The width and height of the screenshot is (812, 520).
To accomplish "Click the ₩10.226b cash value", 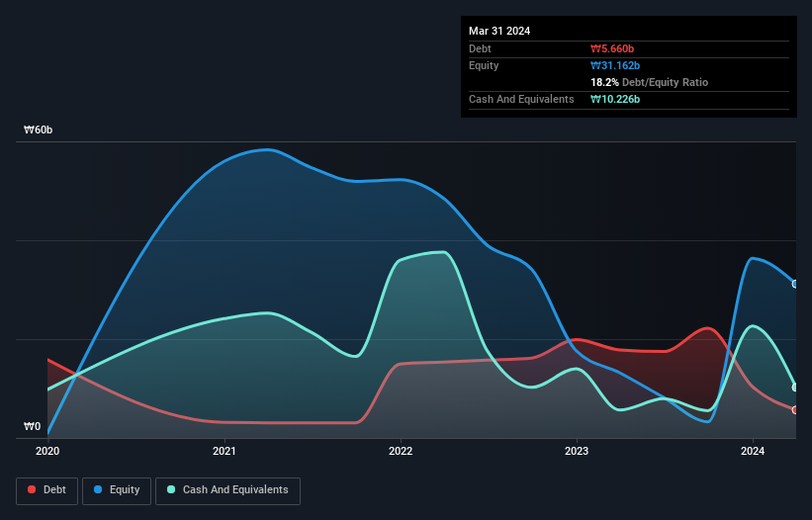I will [615, 99].
